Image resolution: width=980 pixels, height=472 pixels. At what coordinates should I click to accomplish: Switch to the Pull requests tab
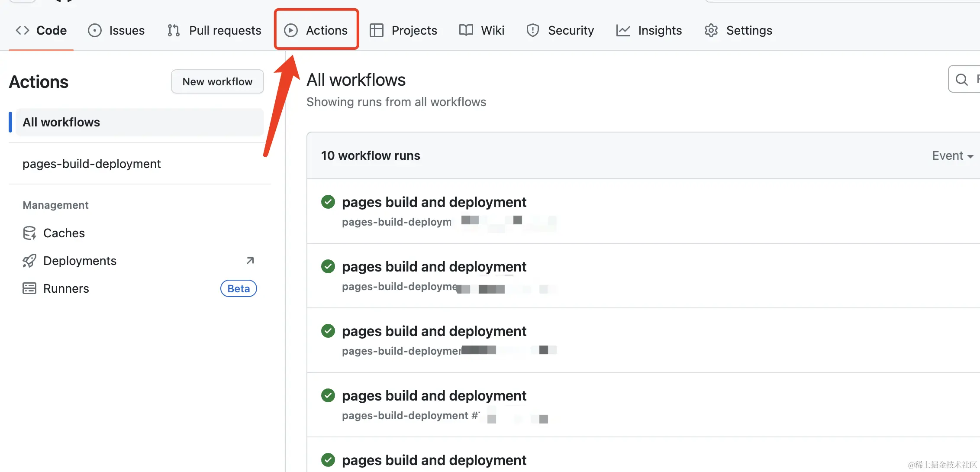(225, 30)
